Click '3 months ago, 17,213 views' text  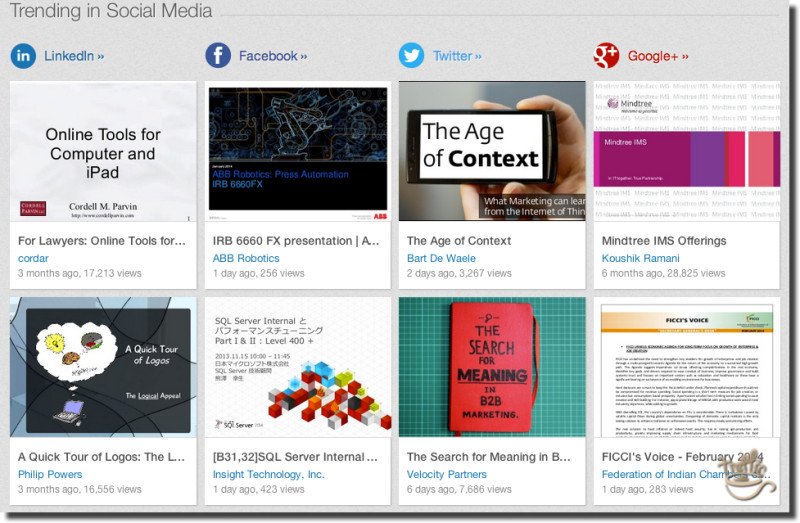pyautogui.click(x=80, y=273)
